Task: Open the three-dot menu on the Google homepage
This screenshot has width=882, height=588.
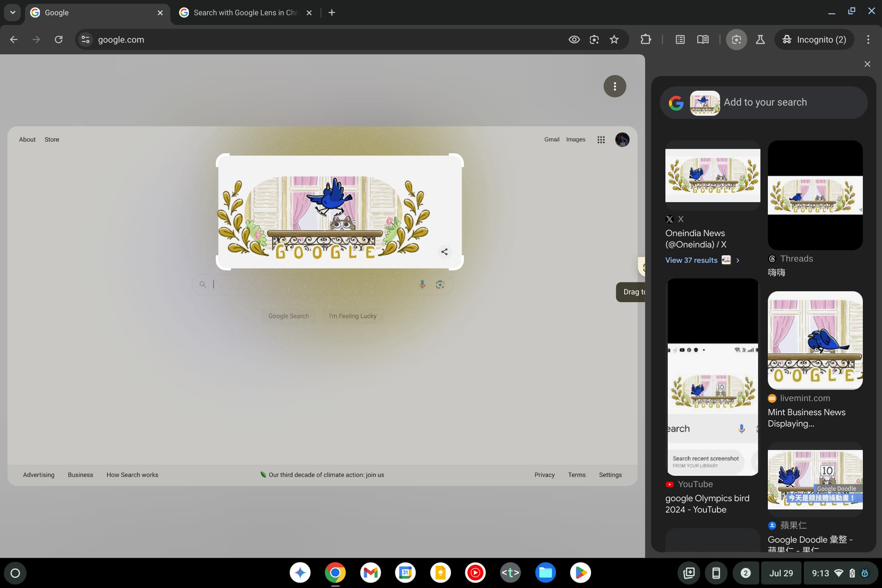Action: [x=615, y=86]
